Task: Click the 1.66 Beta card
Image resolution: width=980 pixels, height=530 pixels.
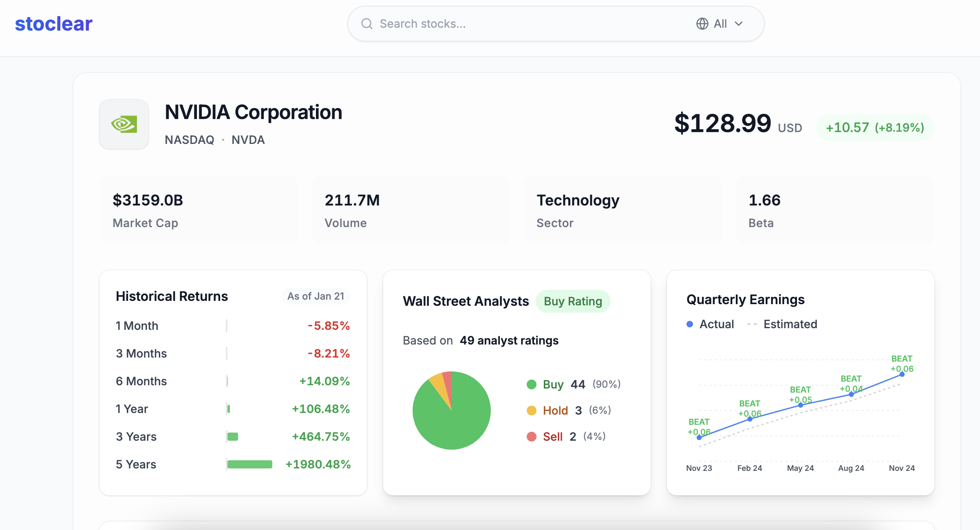Action: (x=835, y=210)
